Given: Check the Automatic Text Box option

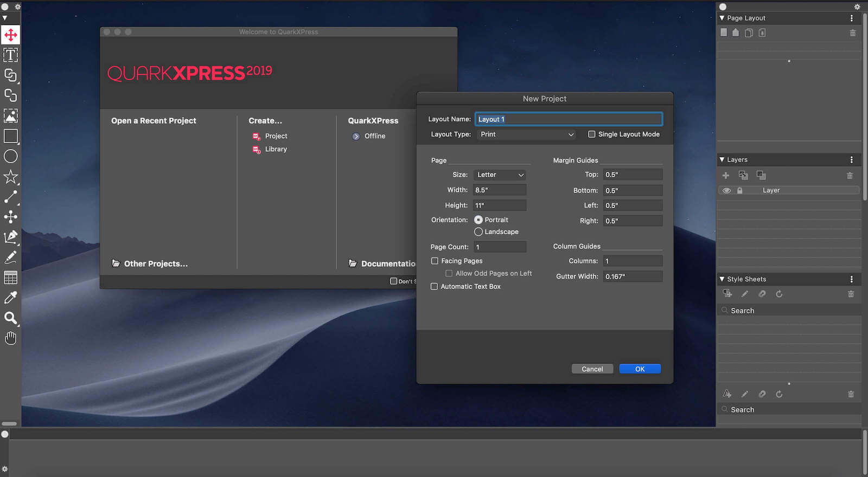Looking at the screenshot, I should click(x=434, y=287).
